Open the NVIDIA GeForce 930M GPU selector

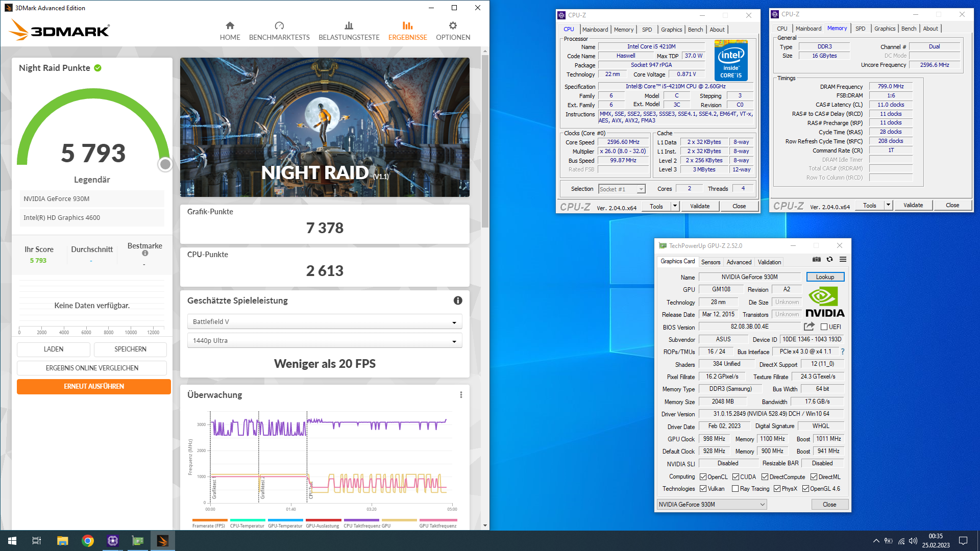click(x=712, y=505)
